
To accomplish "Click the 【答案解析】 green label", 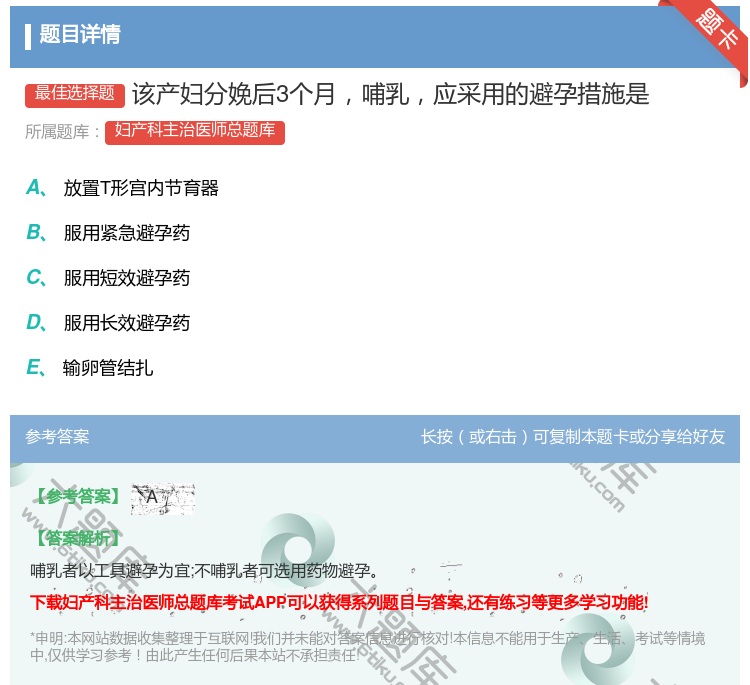I will click(78, 539).
